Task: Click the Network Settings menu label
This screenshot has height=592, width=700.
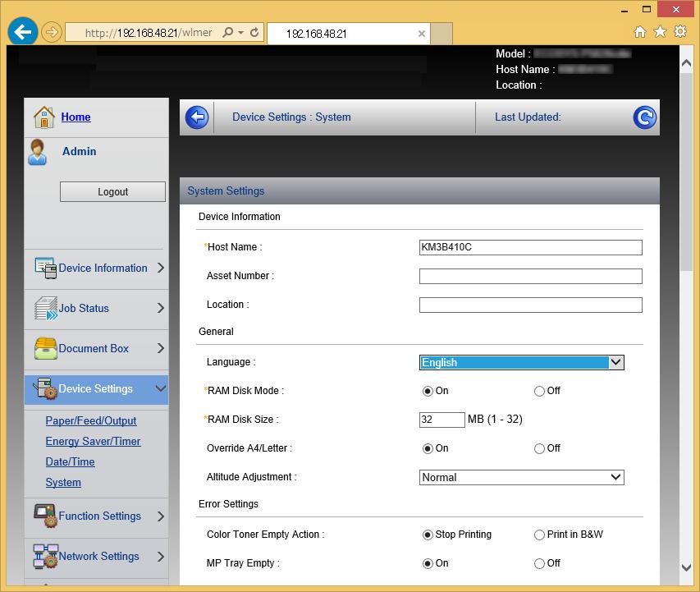Action: [99, 556]
